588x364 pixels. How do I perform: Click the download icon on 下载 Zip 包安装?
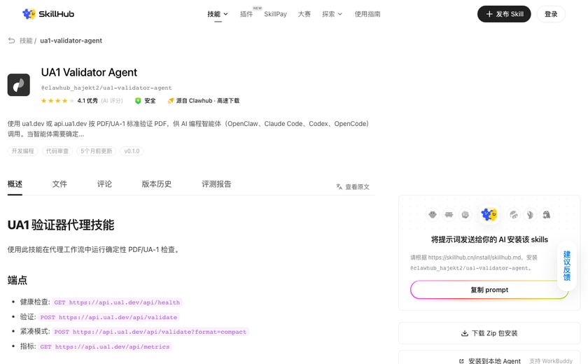[465, 333]
